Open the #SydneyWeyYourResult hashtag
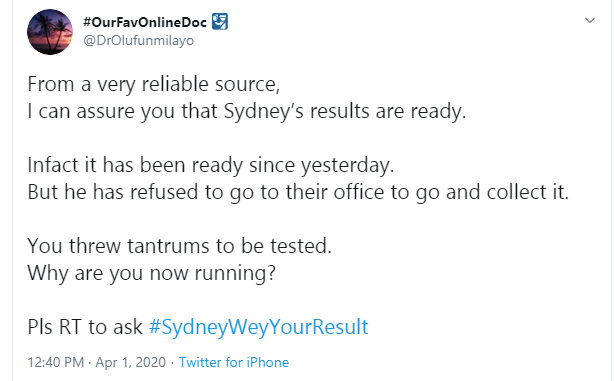The image size is (614, 381). (258, 327)
